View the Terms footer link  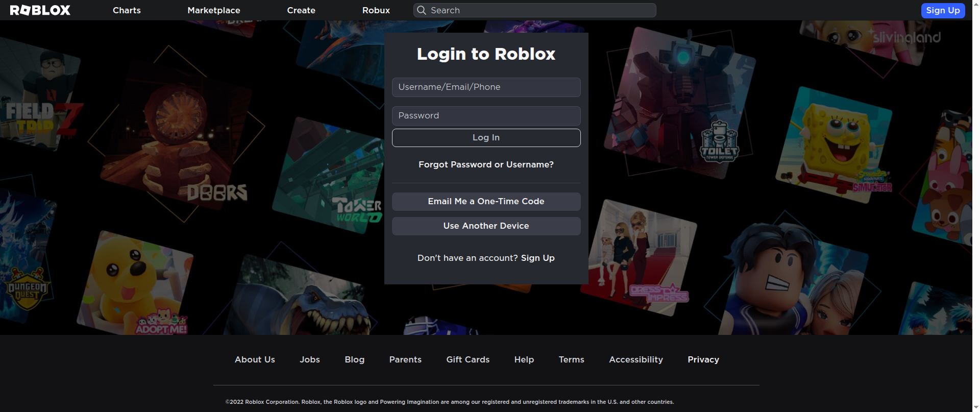click(572, 359)
